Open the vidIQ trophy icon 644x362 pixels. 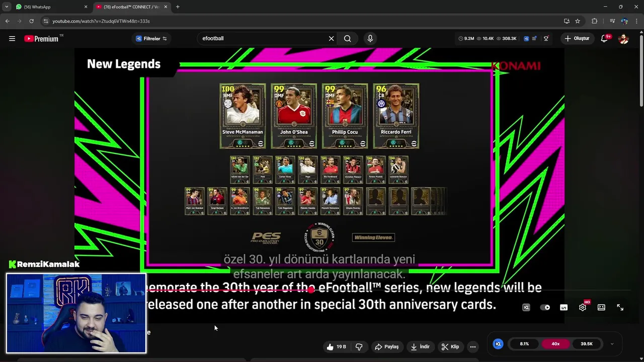[x=546, y=39]
